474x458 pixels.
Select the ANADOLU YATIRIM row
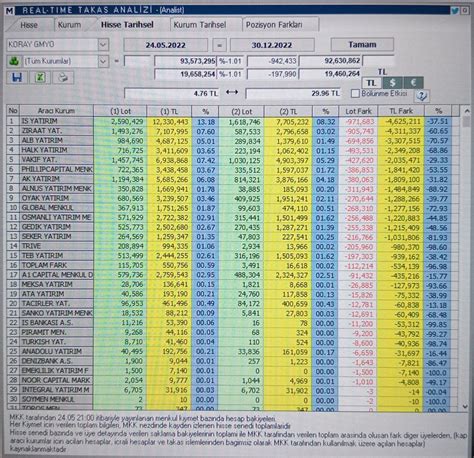(233, 352)
